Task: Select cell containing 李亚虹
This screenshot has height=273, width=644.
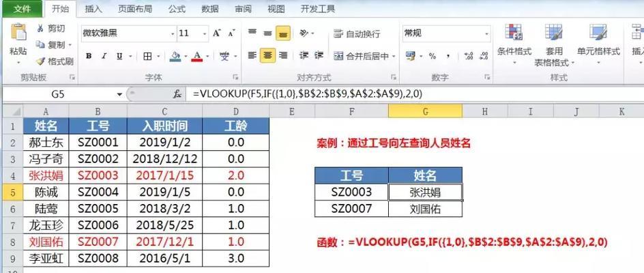Action: pos(46,258)
